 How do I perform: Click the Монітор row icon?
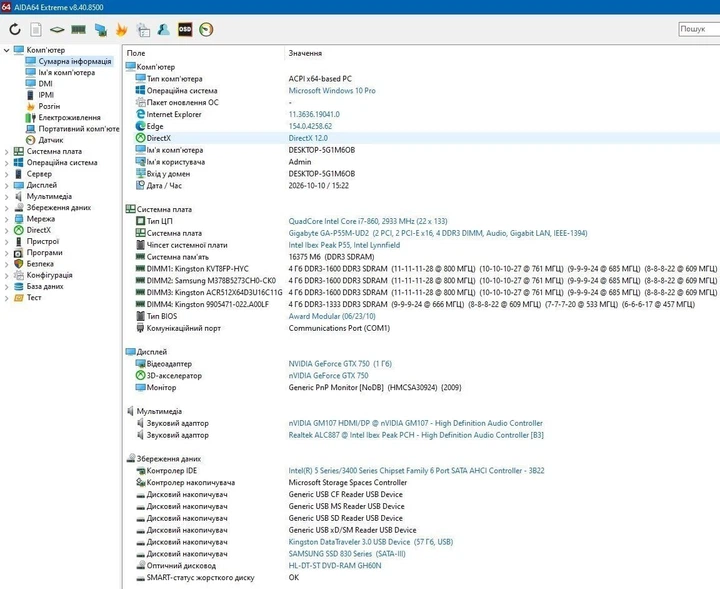(x=141, y=387)
